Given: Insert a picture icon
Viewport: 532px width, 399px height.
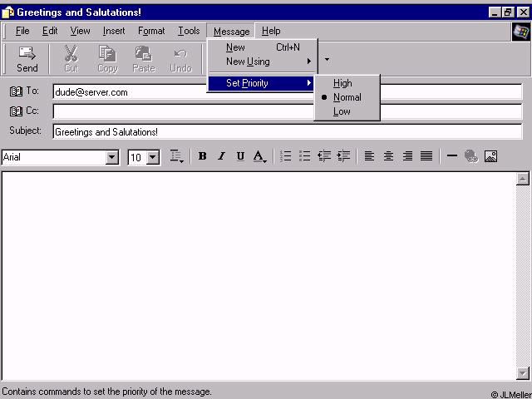Looking at the screenshot, I should coord(490,156).
